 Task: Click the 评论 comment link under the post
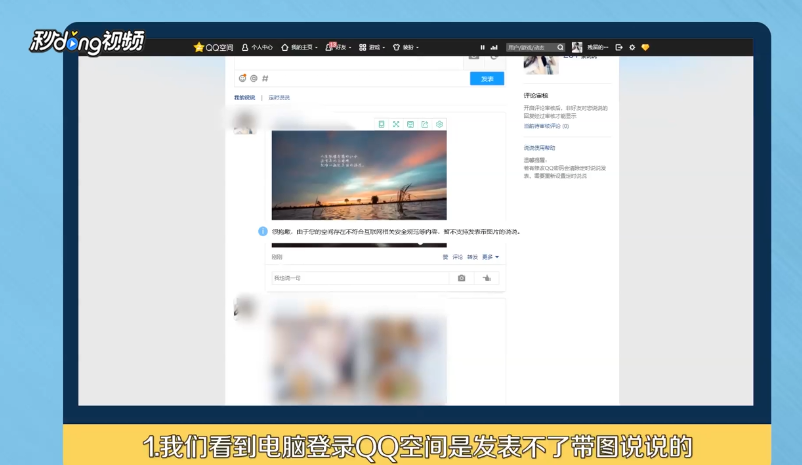[x=458, y=257]
